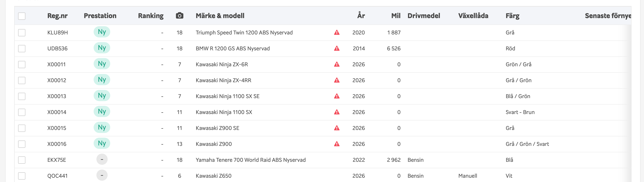Click warning triangle on BMW R 1200 GS row
644x182 pixels.
click(337, 48)
